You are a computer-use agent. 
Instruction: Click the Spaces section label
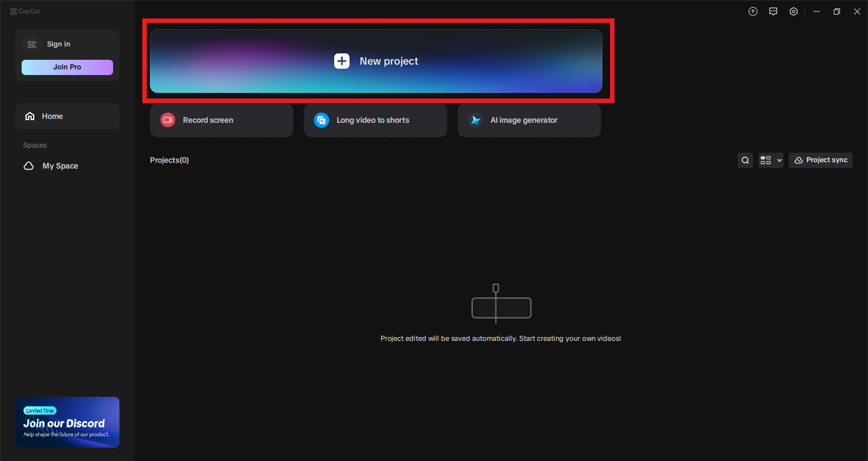click(x=35, y=146)
